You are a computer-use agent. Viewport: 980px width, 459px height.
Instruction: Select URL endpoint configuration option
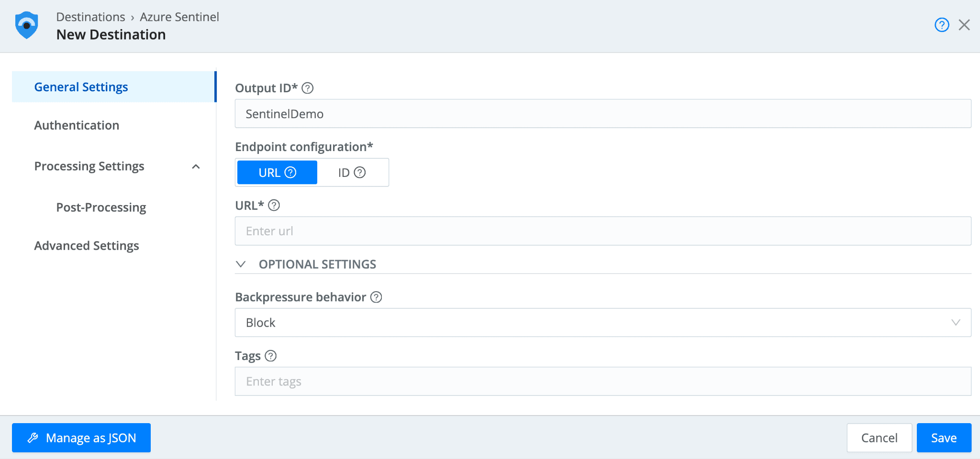pos(269,173)
